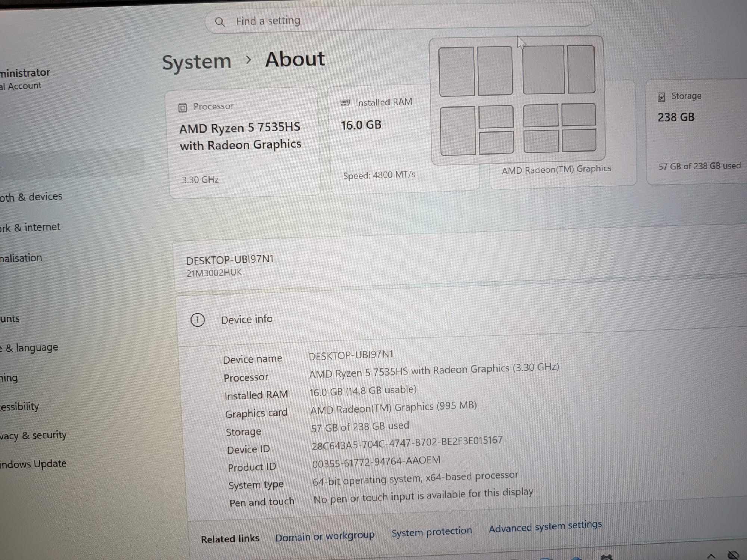Click the 'Product ID' label
Screen dimensions: 747x560
click(x=252, y=467)
